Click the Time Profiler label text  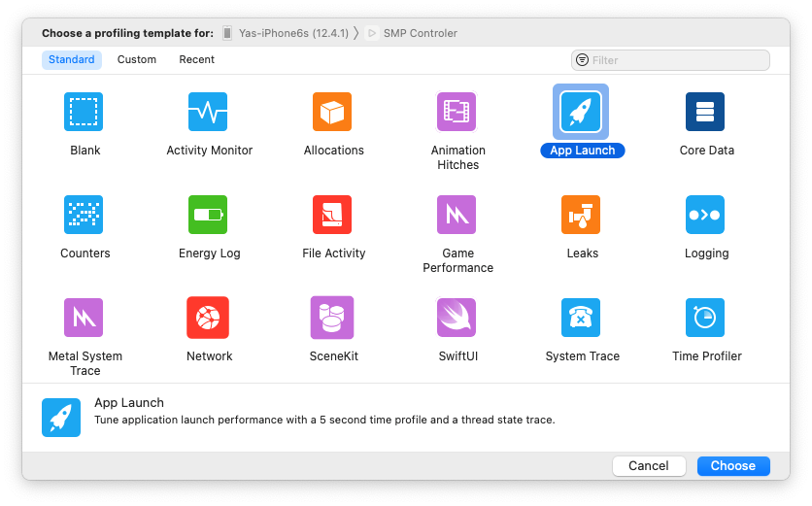pos(707,356)
